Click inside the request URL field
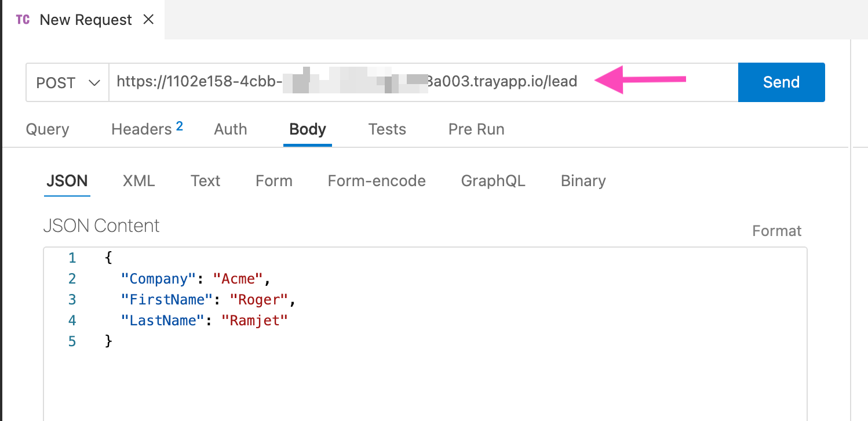 348,82
